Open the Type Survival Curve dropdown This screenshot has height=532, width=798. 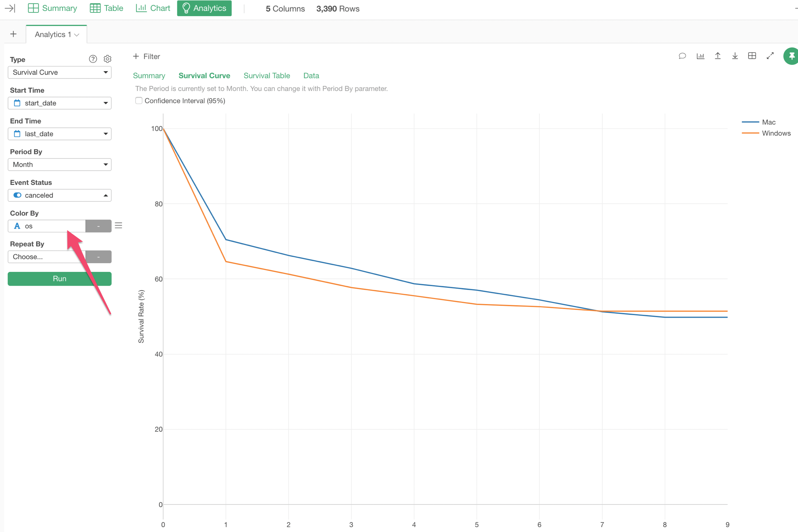pos(59,72)
